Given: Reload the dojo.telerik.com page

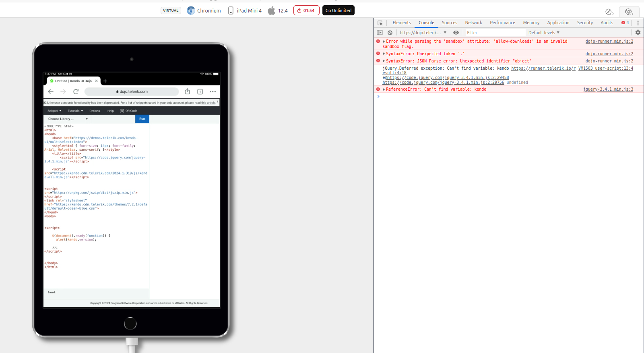Looking at the screenshot, I should 76,91.
